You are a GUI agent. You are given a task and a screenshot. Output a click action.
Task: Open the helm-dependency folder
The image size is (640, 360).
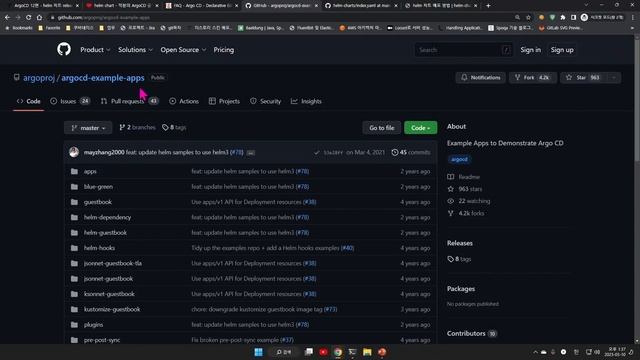(108, 218)
